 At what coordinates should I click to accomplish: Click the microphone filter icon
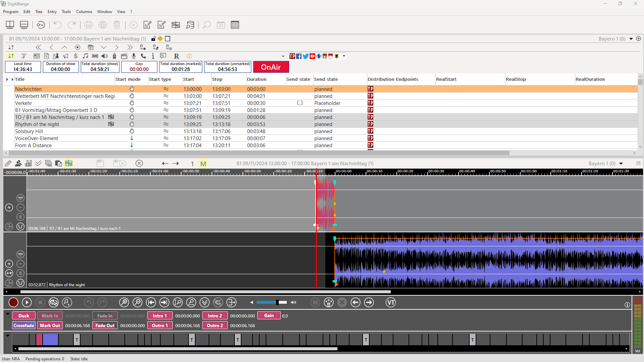[134, 56]
